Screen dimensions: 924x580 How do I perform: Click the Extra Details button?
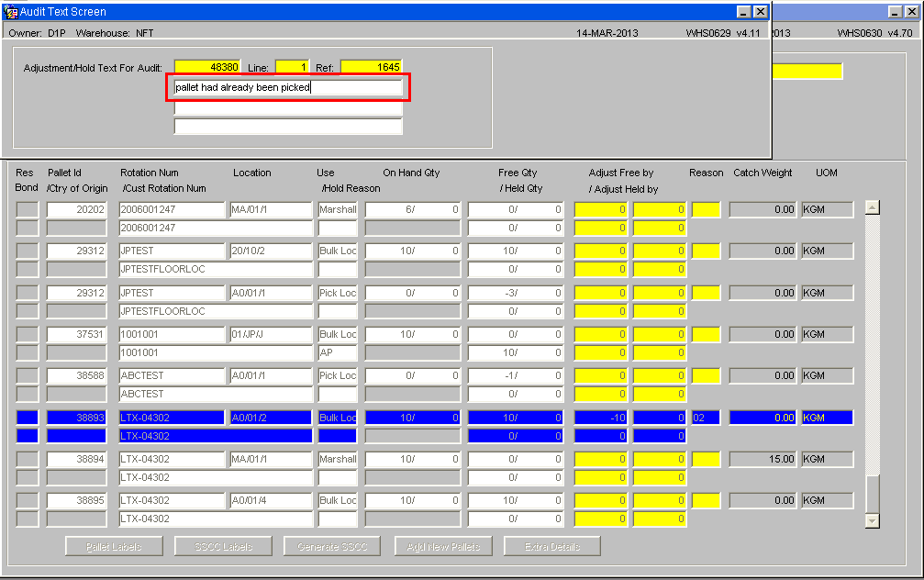552,546
